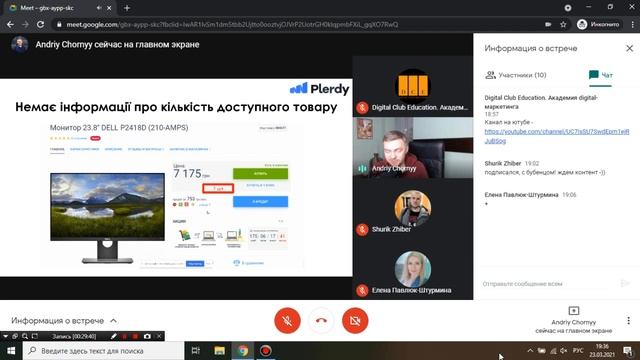Select Andriy Chornyy's video tile

pyautogui.click(x=413, y=148)
